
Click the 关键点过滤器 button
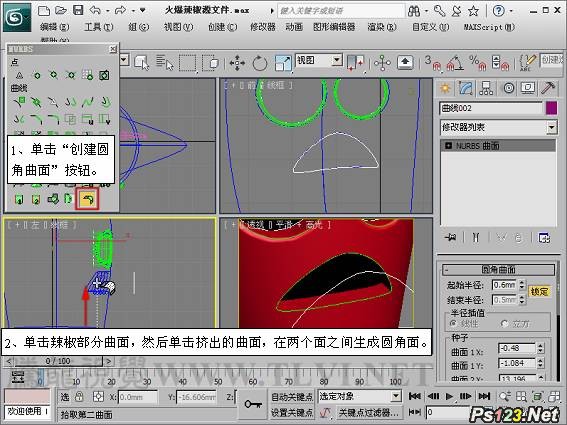(368, 412)
